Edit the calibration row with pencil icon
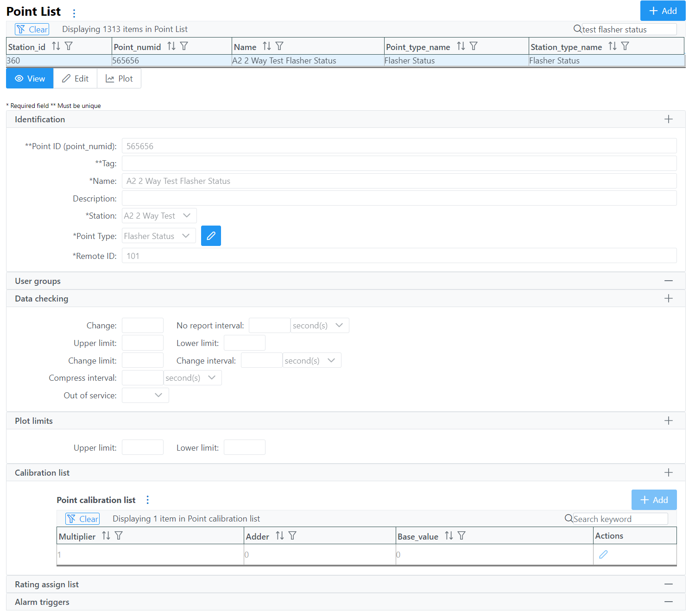 (x=603, y=554)
